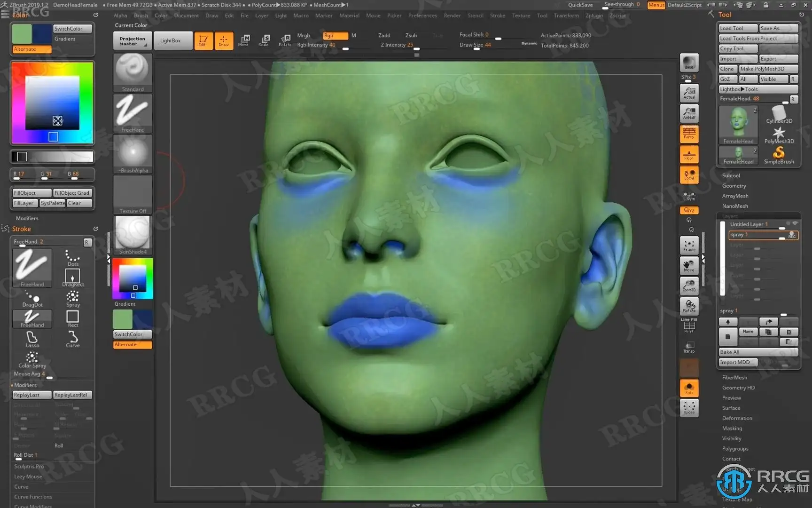The image size is (812, 508).
Task: Select the Cylinder3D tool thumbnail
Action: (779, 114)
